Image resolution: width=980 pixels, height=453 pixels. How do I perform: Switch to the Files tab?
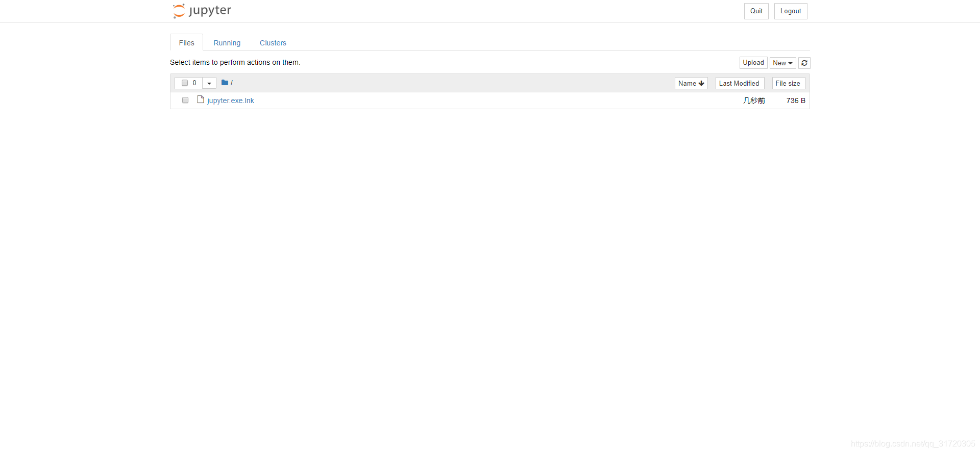186,43
